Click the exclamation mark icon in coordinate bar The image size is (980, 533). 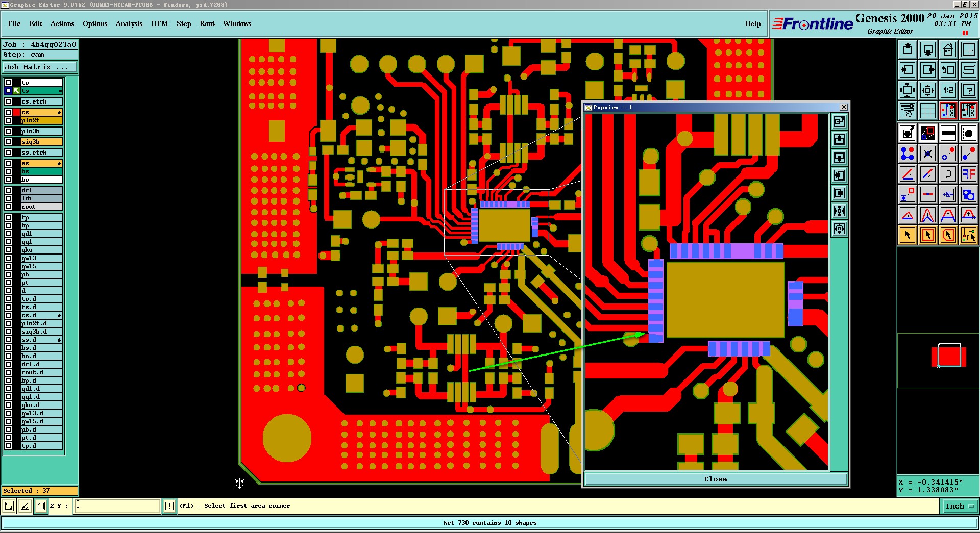169,506
